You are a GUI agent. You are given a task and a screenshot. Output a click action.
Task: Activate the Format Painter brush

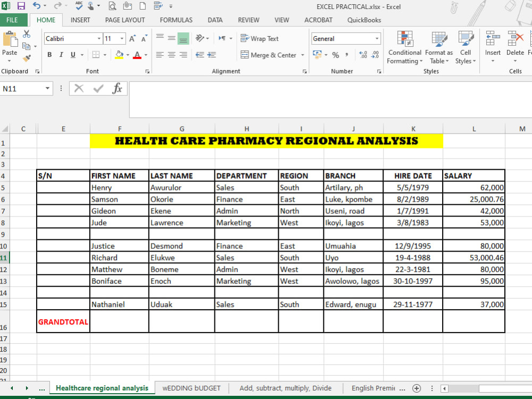coord(27,59)
